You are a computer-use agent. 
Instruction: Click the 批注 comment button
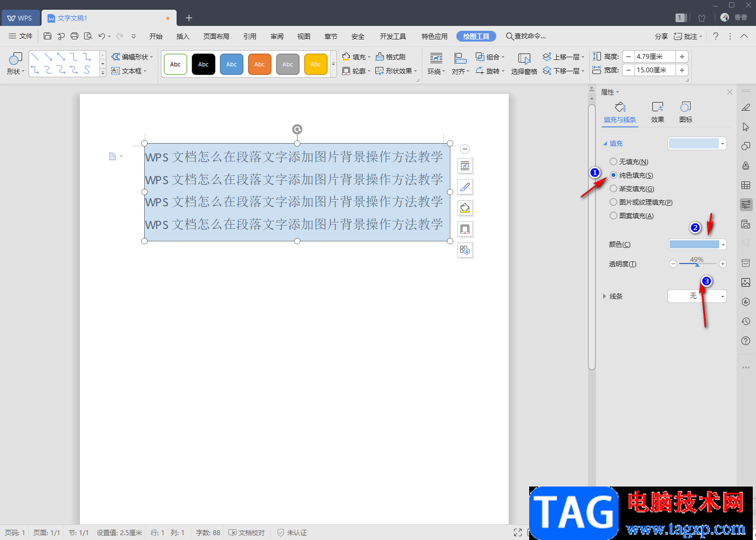pos(688,36)
